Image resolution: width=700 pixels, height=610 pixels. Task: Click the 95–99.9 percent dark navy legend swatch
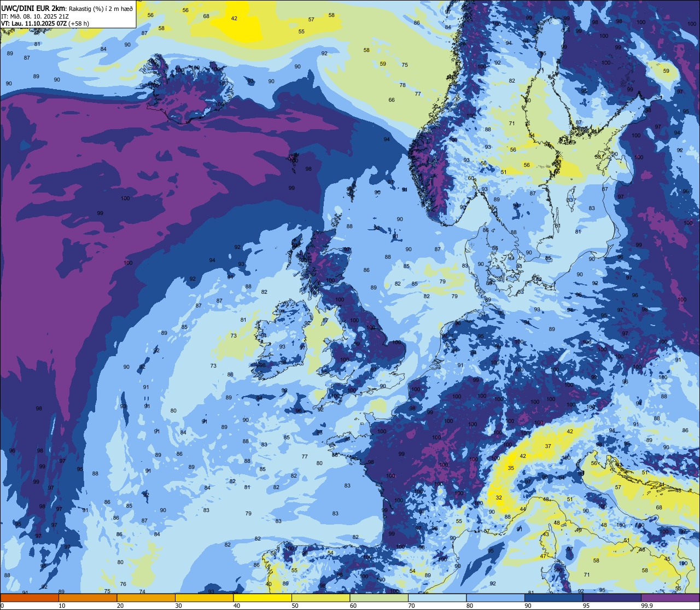pyautogui.click(x=612, y=597)
